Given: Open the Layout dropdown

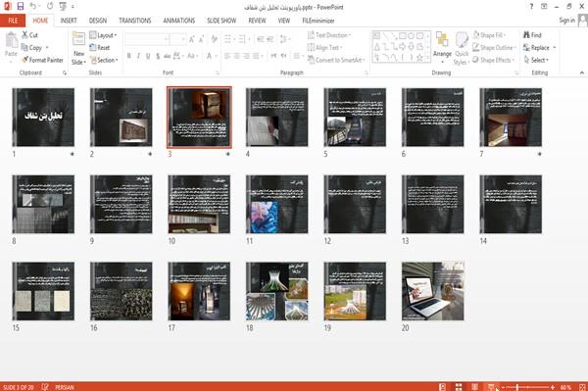Looking at the screenshot, I should tap(103, 35).
